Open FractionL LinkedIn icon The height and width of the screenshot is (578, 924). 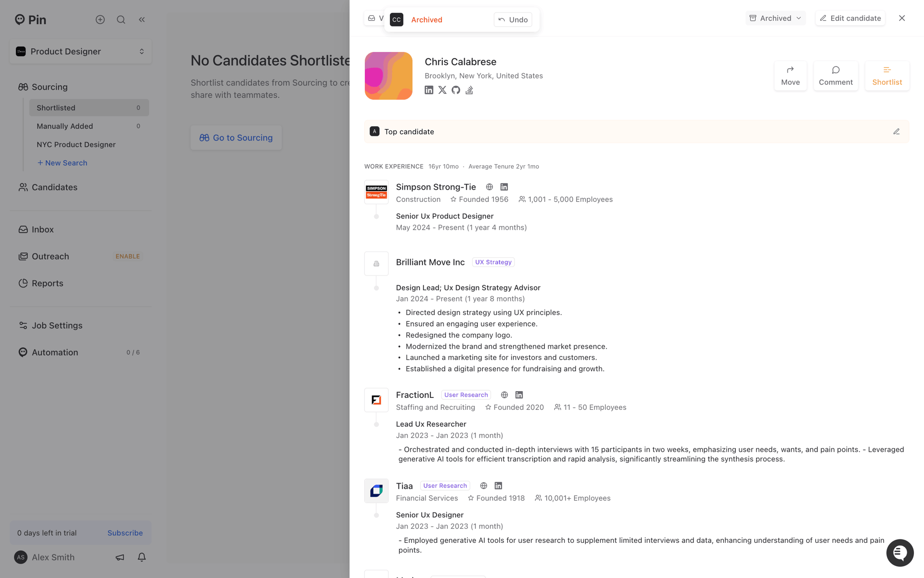coord(519,395)
